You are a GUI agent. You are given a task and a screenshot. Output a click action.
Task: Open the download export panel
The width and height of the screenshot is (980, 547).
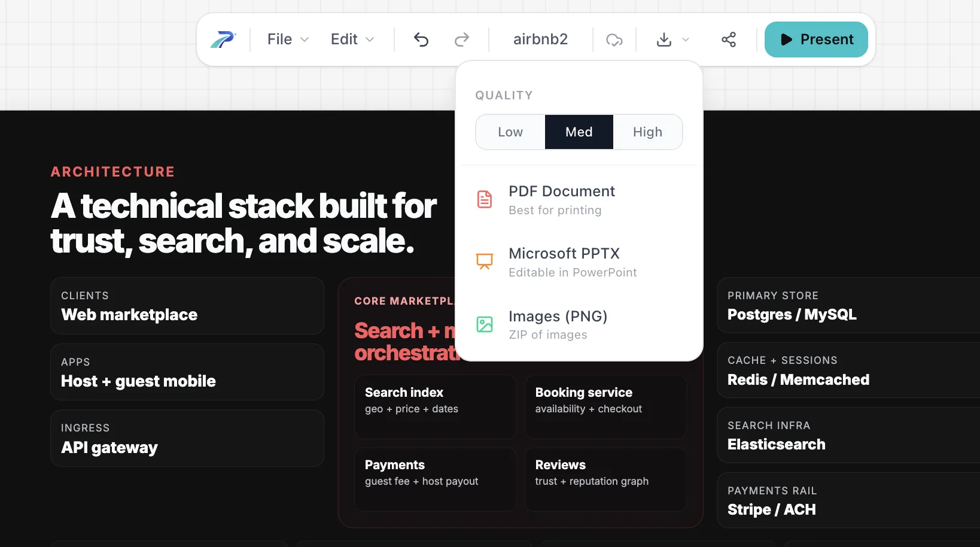coord(663,39)
